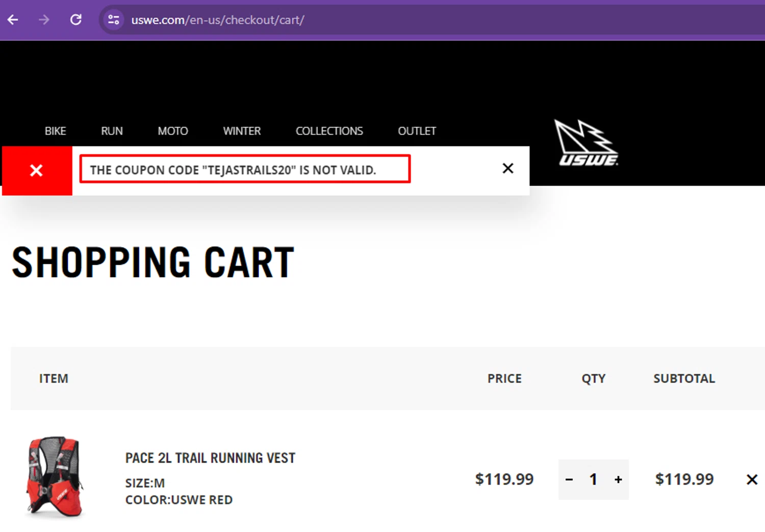Screen dimensions: 765x532
Task: Click the $119.99 subtotal value
Action: [x=684, y=479]
